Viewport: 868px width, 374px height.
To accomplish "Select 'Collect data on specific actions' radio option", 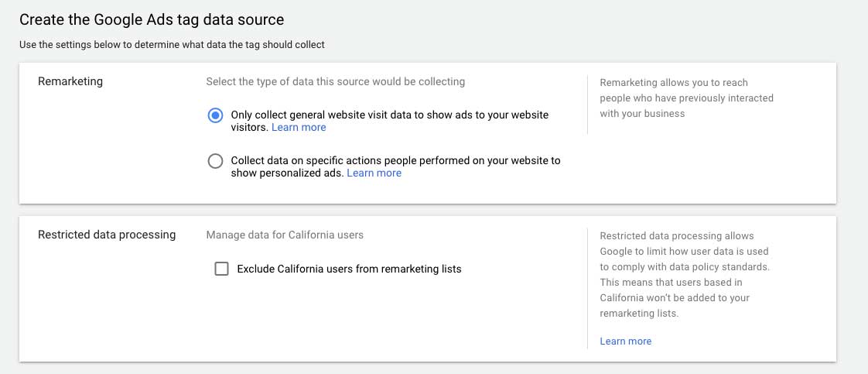I will click(x=215, y=161).
